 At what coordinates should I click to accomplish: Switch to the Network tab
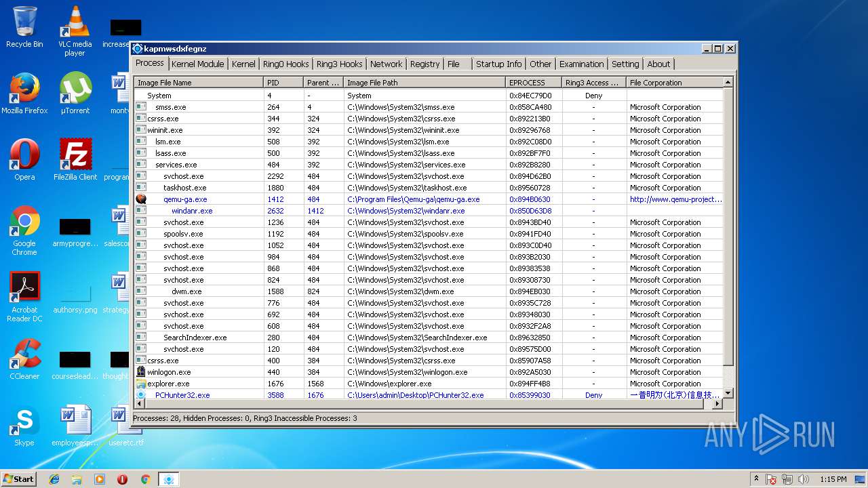(387, 64)
